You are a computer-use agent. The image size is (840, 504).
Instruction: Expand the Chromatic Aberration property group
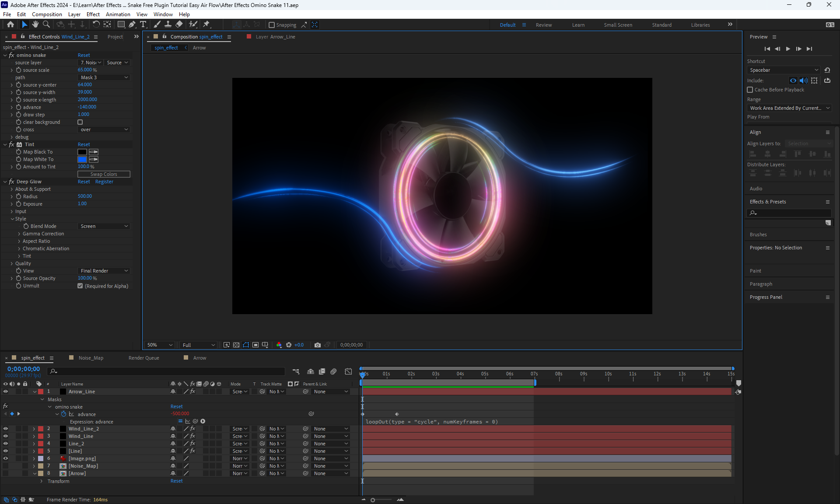pyautogui.click(x=19, y=248)
